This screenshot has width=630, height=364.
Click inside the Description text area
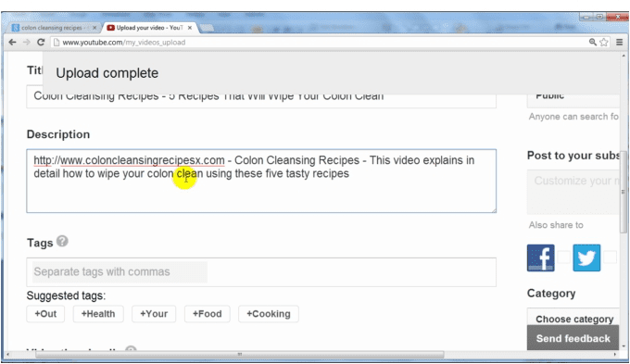pos(261,181)
